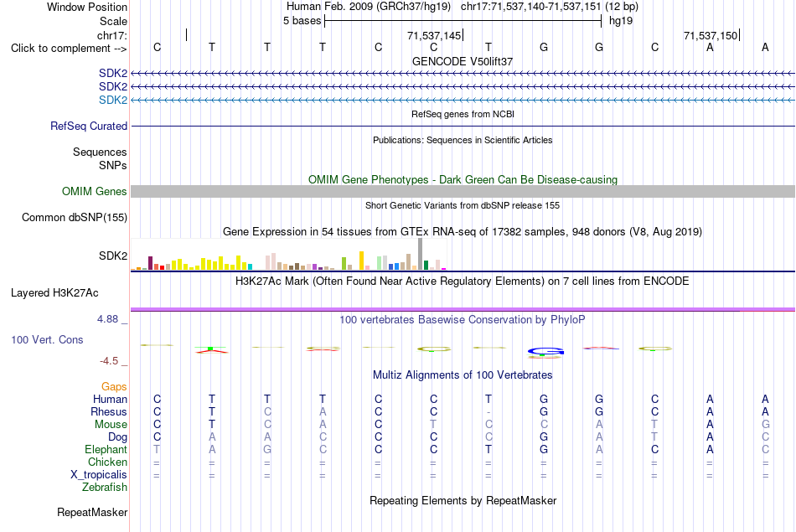Click the Layered H3K27Ac label
The image size is (796, 532).
(54, 293)
